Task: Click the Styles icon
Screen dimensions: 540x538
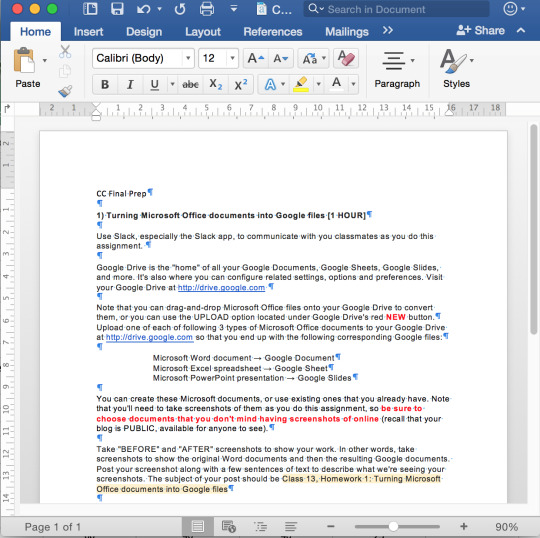Action: tap(452, 61)
